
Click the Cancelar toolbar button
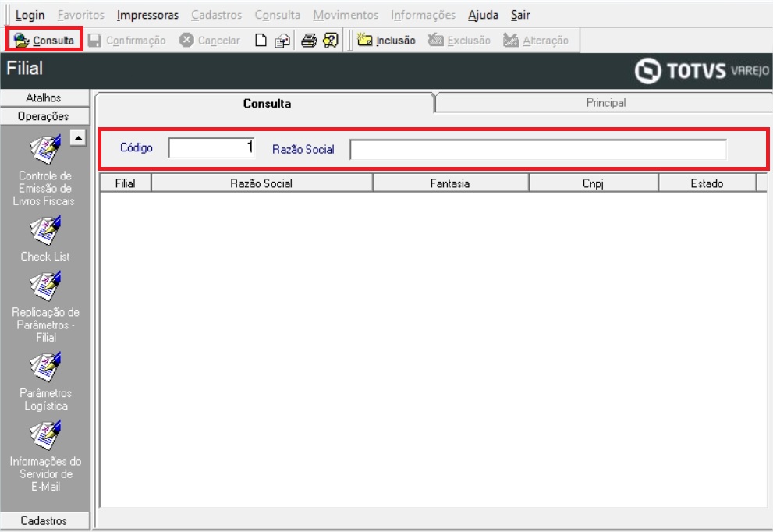(x=210, y=40)
